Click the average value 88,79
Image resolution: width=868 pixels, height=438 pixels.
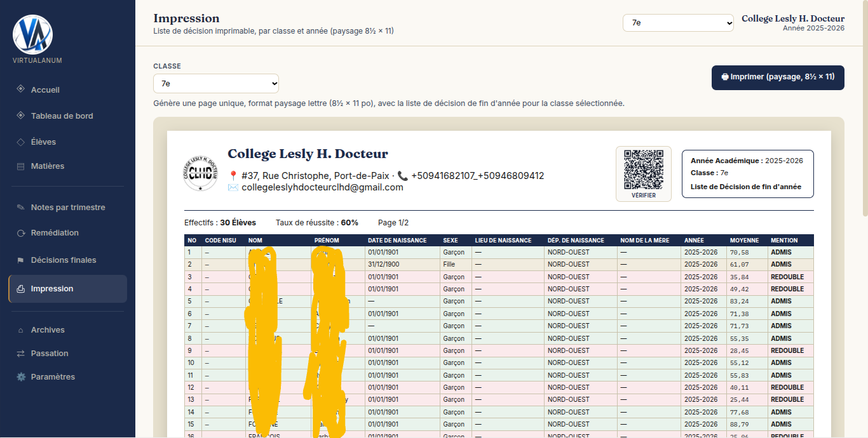pos(740,425)
